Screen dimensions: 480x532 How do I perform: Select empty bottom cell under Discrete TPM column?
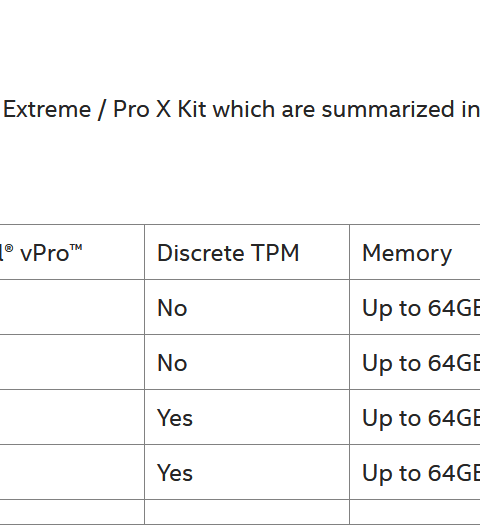tap(247, 512)
